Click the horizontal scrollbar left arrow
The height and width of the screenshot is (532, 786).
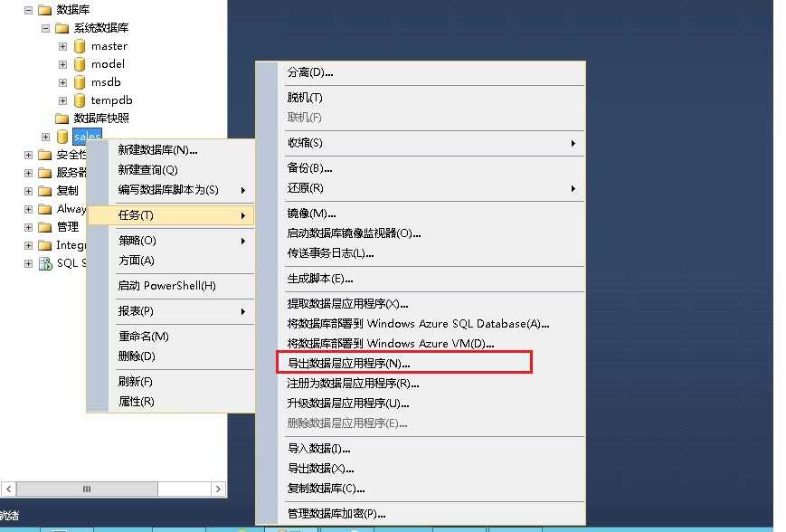8,489
